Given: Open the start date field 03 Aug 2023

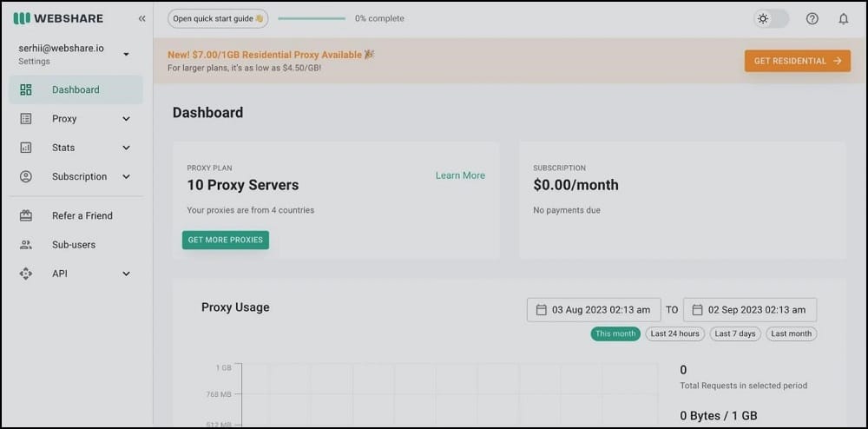Looking at the screenshot, I should point(594,310).
